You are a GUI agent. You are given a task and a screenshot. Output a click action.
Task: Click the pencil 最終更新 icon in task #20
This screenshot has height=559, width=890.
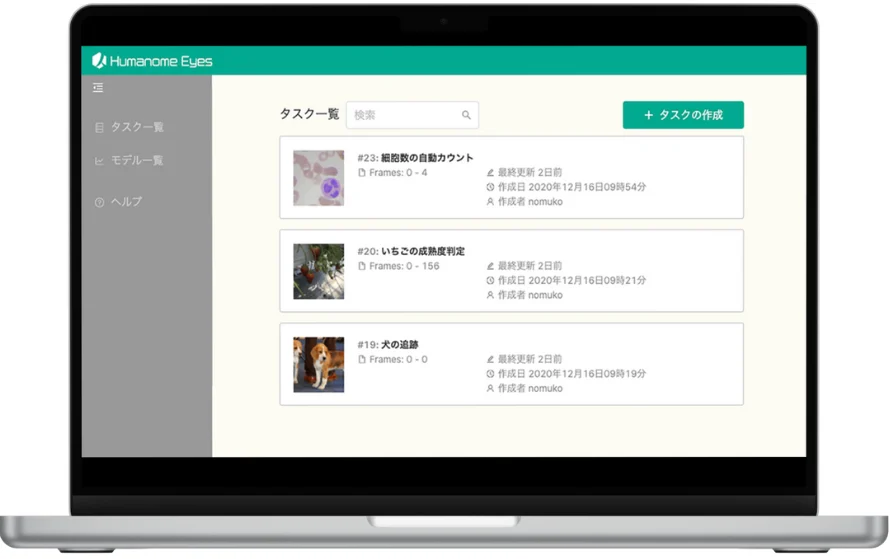point(490,267)
